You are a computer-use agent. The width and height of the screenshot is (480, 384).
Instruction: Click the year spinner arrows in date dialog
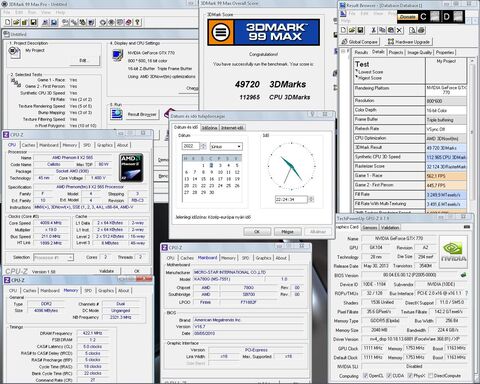coord(203,146)
